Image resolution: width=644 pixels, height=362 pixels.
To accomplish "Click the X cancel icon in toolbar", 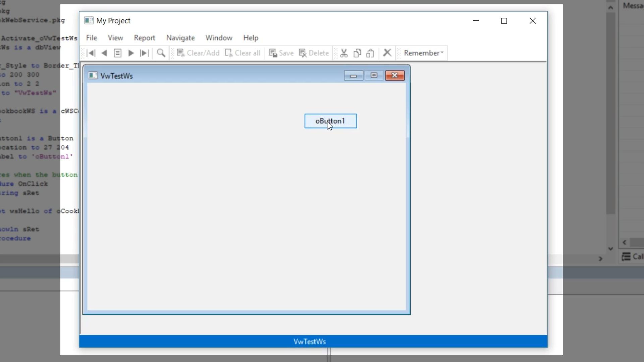I will [387, 53].
